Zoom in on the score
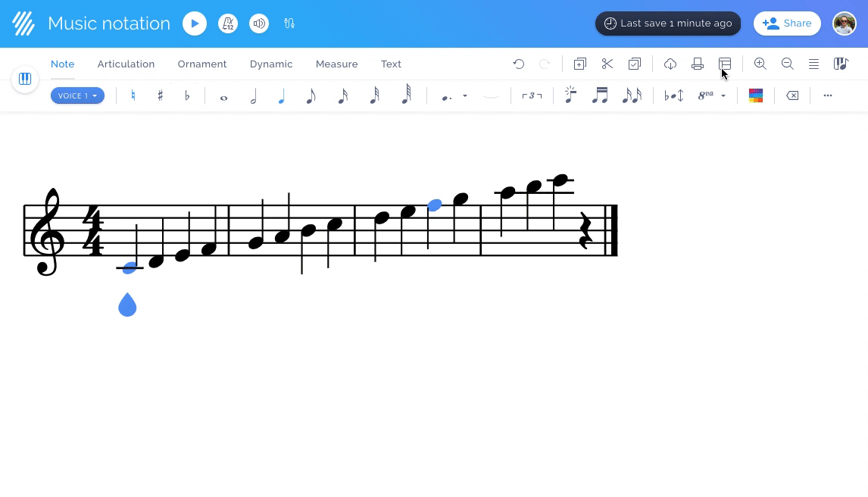This screenshot has height=497, width=868. (760, 64)
